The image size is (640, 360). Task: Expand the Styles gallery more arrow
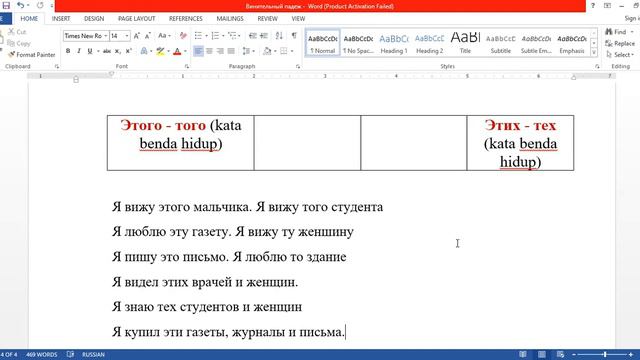tap(594, 53)
